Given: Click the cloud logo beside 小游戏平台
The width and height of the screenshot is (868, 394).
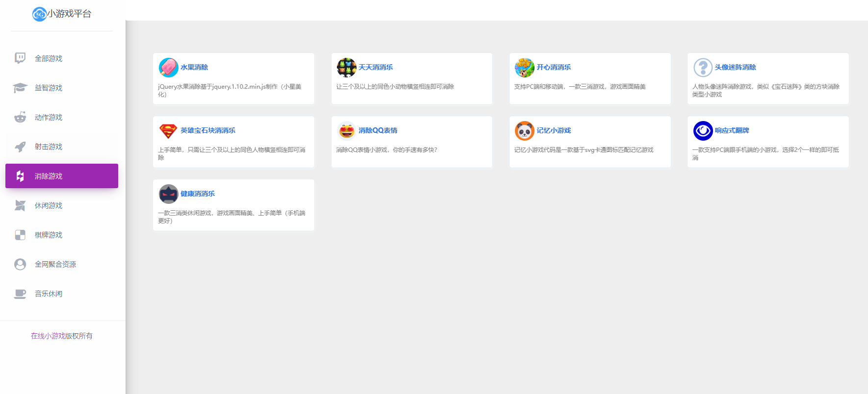Looking at the screenshot, I should tap(39, 14).
